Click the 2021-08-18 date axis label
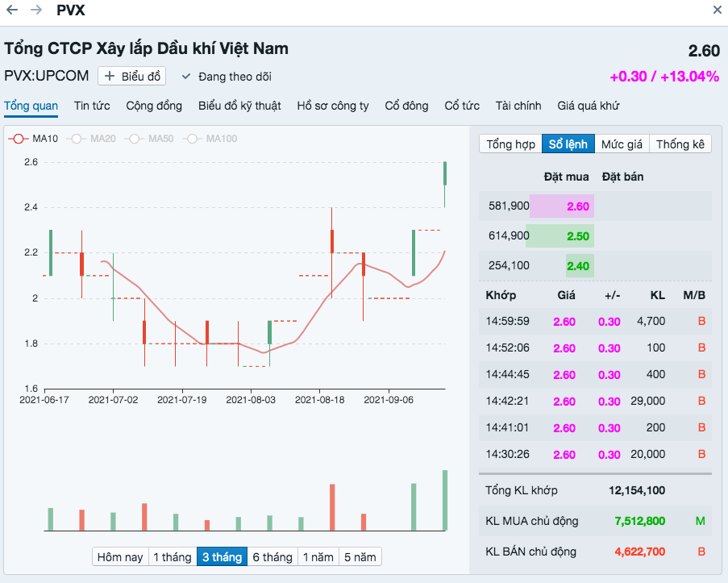The width and height of the screenshot is (728, 583). pyautogui.click(x=319, y=399)
